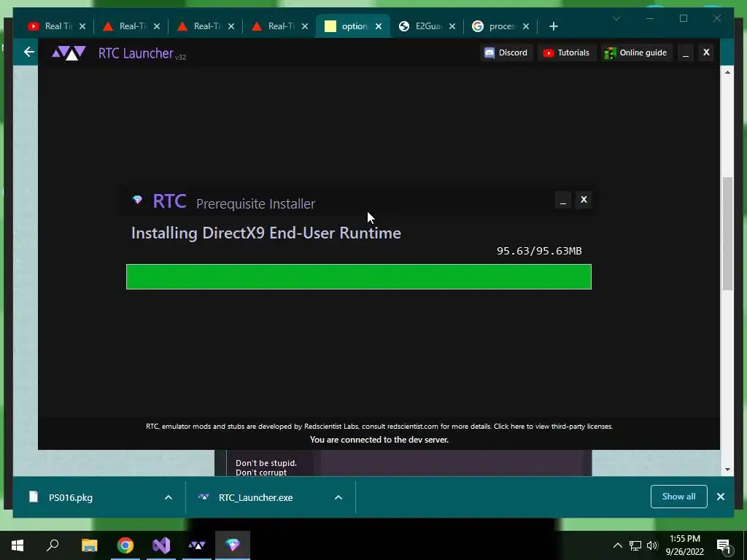Open Windows taskbar search

53,545
